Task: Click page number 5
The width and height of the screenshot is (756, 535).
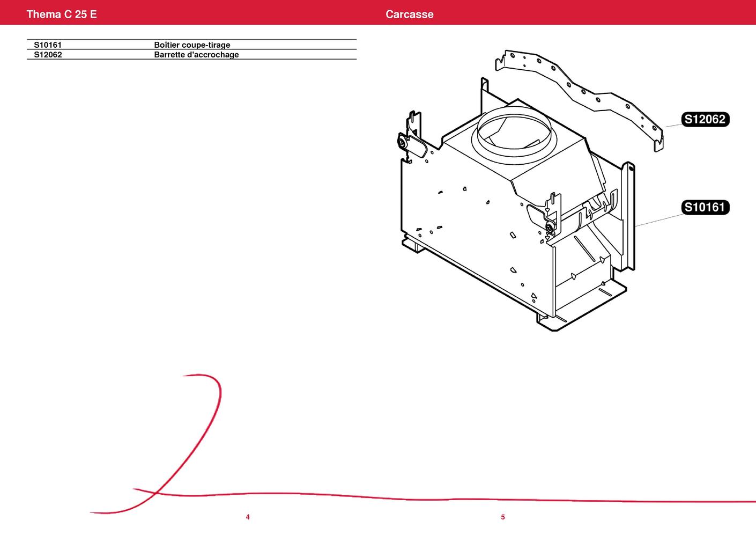Action: click(503, 517)
